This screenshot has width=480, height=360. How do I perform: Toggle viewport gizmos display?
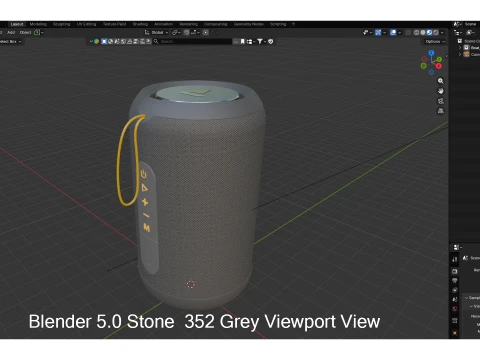pyautogui.click(x=378, y=32)
